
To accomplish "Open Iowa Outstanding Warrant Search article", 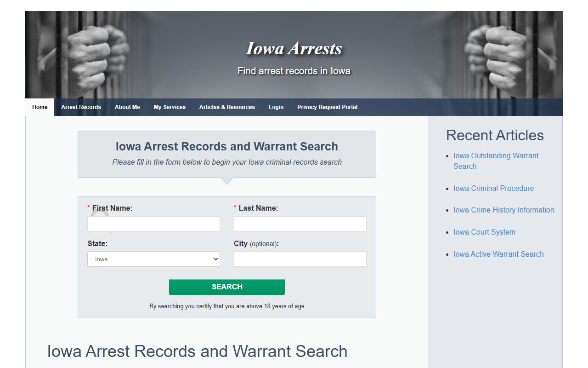I will click(496, 161).
